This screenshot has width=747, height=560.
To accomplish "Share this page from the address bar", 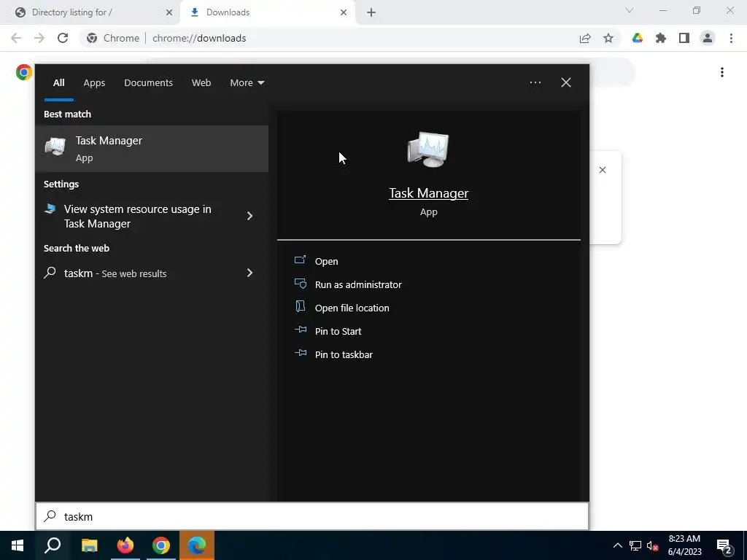I will pos(585,38).
